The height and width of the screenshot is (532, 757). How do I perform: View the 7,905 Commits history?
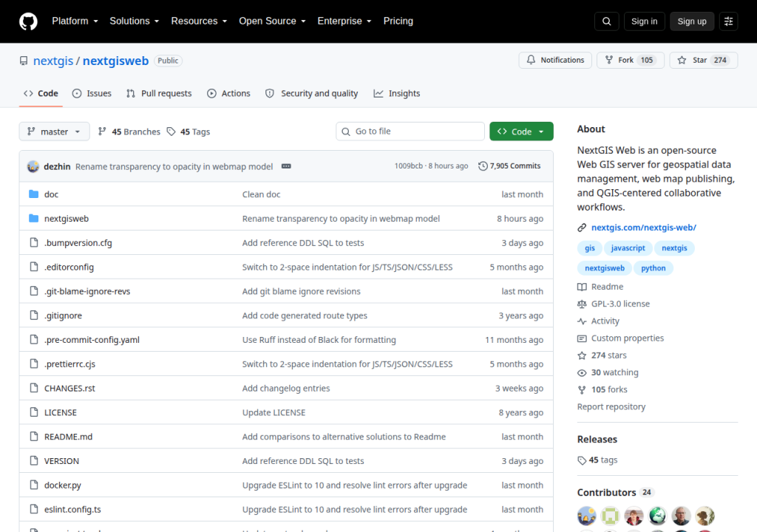point(509,166)
